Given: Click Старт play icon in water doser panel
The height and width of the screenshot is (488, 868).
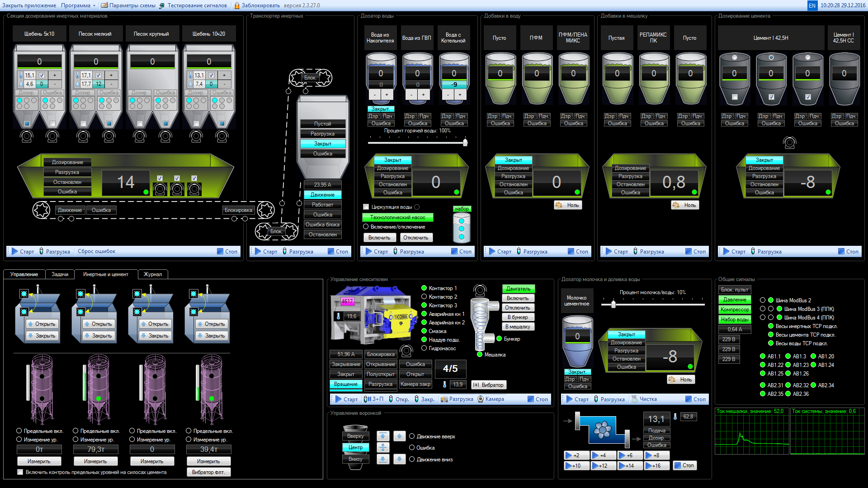Looking at the screenshot, I should (369, 252).
